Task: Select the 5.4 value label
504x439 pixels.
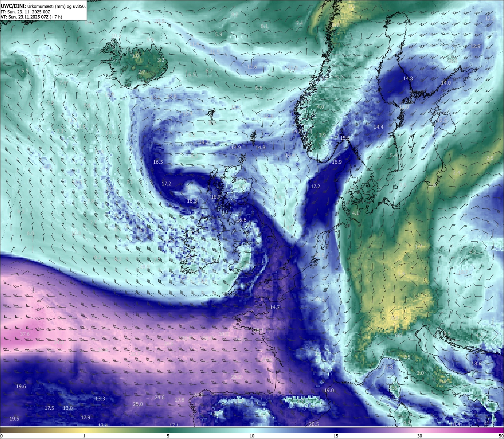Action: tap(393, 156)
